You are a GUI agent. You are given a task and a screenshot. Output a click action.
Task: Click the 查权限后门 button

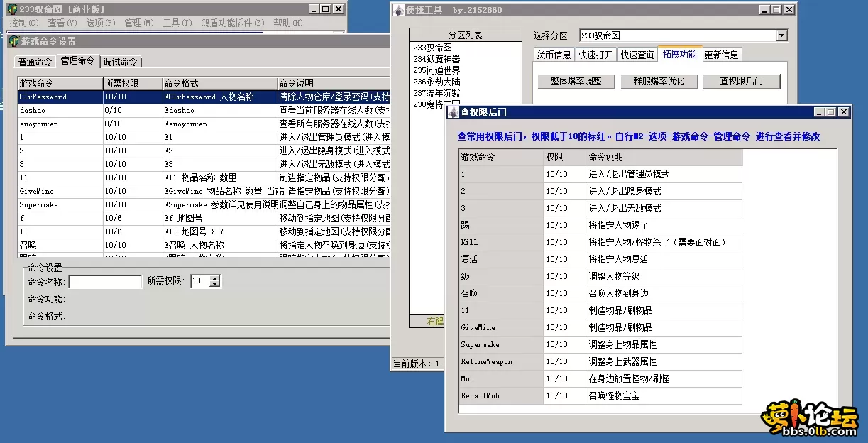click(x=741, y=81)
